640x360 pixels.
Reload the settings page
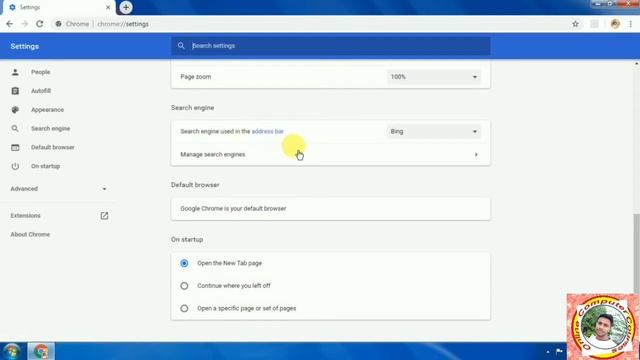pyautogui.click(x=40, y=24)
